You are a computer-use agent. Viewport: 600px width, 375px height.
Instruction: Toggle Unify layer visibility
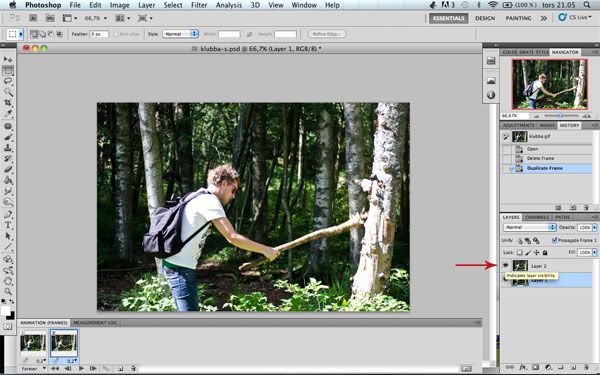coord(528,240)
